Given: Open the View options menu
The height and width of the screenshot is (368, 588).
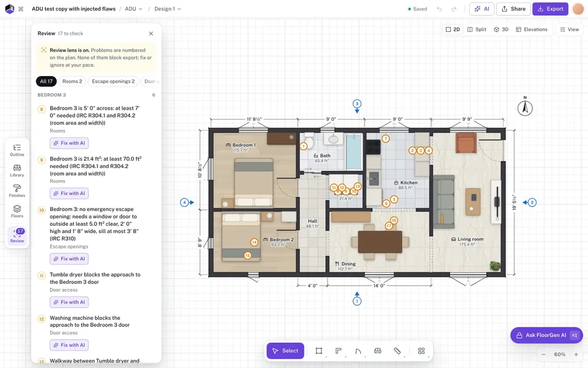Looking at the screenshot, I should tap(569, 29).
